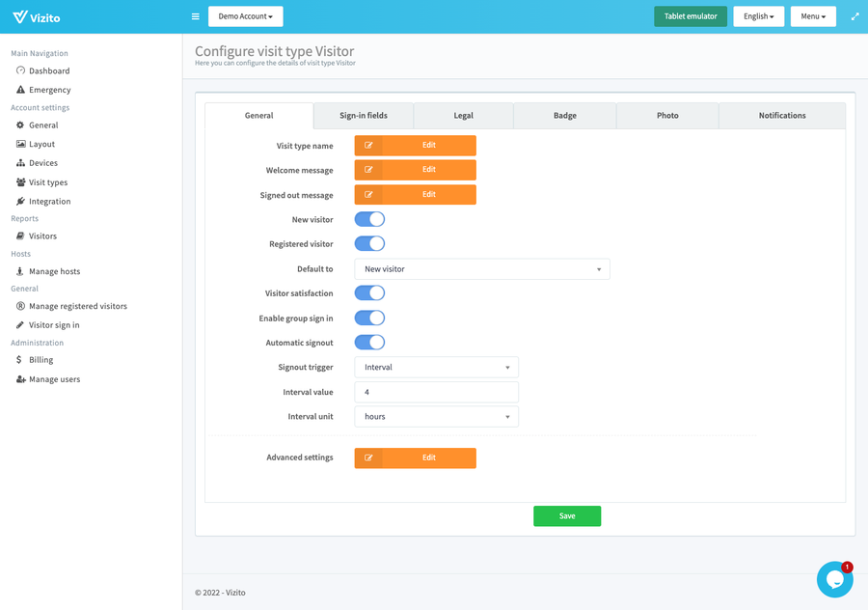Viewport: 868px width, 610px height.
Task: Switch to the Sign-in fields tab
Action: point(364,116)
